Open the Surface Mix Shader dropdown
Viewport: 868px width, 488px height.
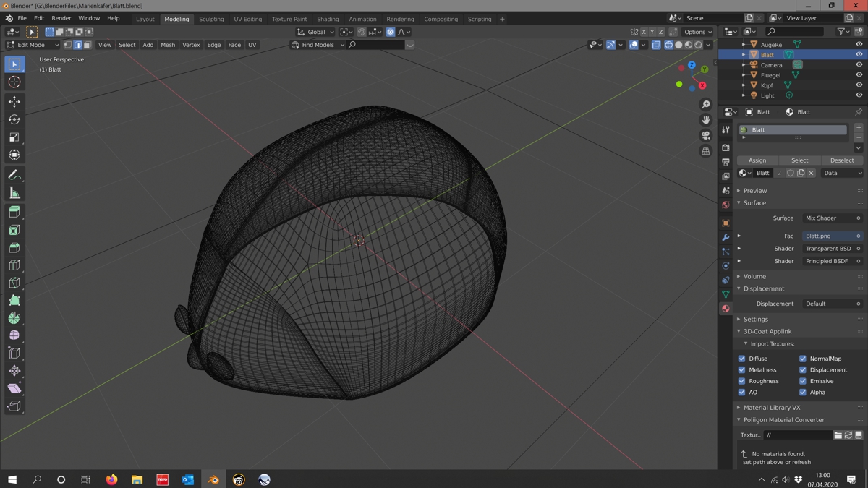(832, 218)
